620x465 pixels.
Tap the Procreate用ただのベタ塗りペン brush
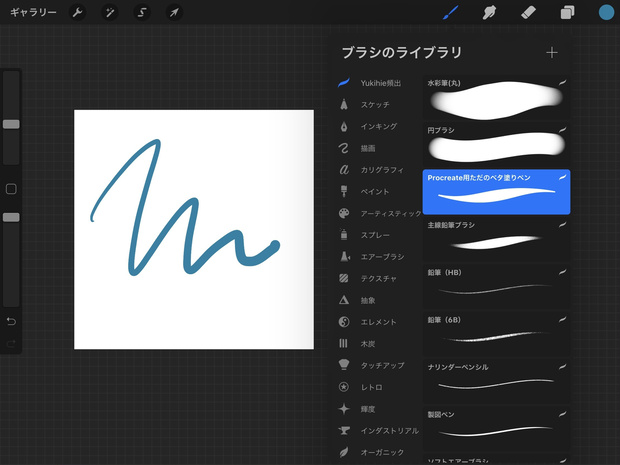pyautogui.click(x=496, y=192)
